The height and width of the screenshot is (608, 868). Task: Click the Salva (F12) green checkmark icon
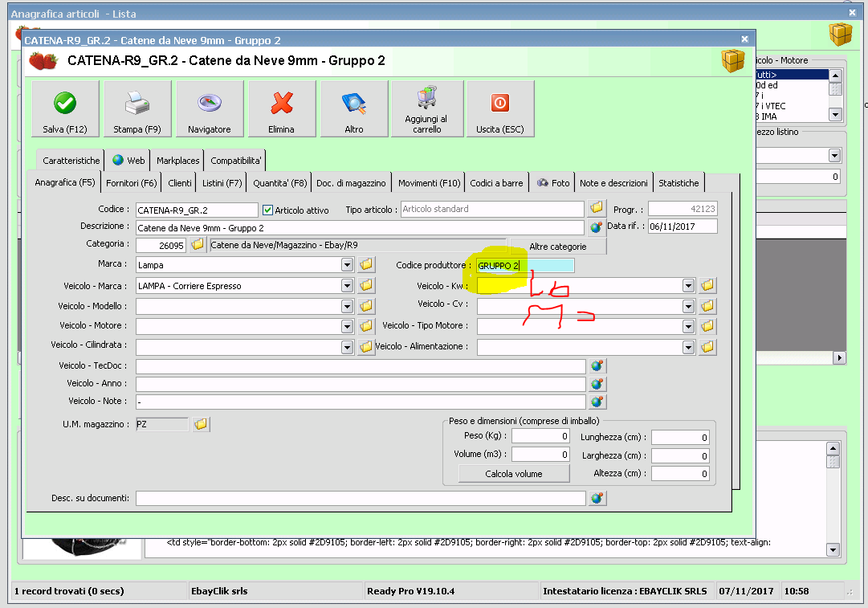pyautogui.click(x=65, y=104)
